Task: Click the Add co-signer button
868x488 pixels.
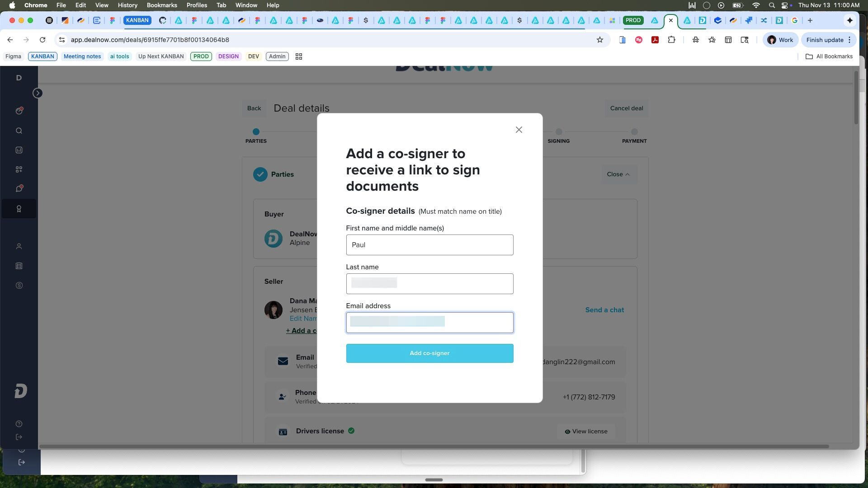Action: click(x=429, y=353)
